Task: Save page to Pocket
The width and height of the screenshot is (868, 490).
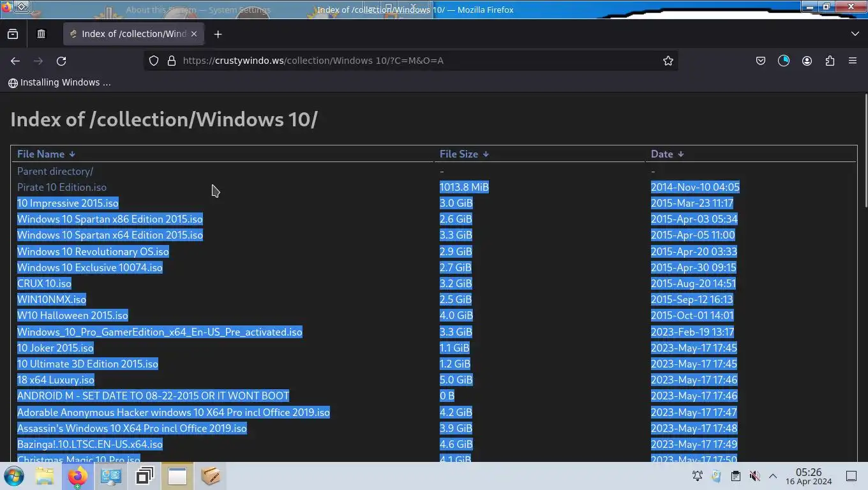Action: [x=761, y=61]
